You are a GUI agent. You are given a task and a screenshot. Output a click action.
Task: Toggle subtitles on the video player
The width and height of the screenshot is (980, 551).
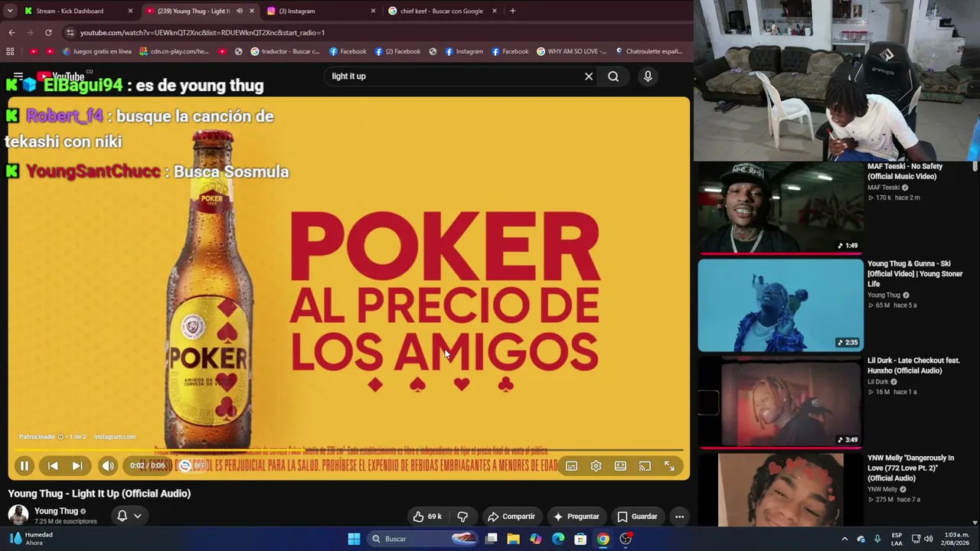click(x=571, y=465)
